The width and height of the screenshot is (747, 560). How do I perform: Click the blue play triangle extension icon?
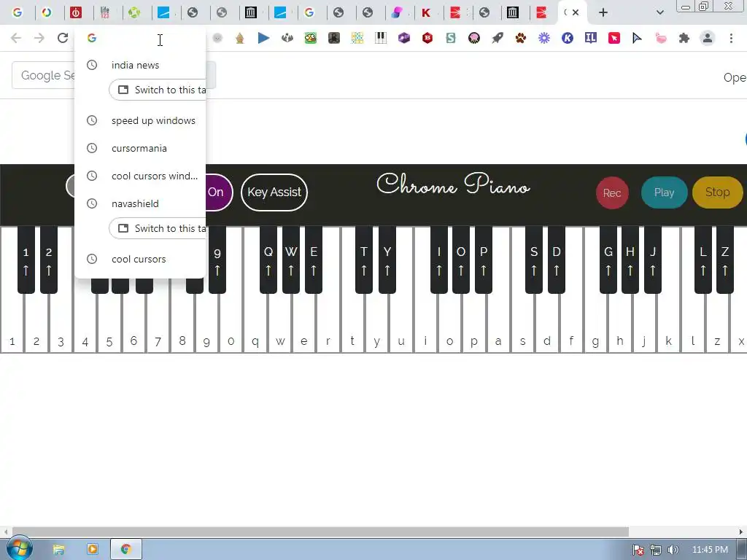pyautogui.click(x=263, y=38)
